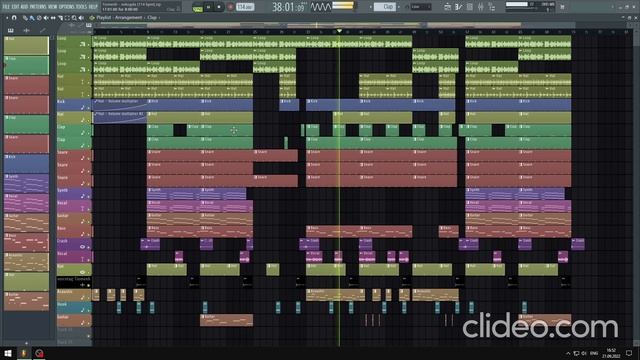Open the Channel rack icon

[470, 7]
